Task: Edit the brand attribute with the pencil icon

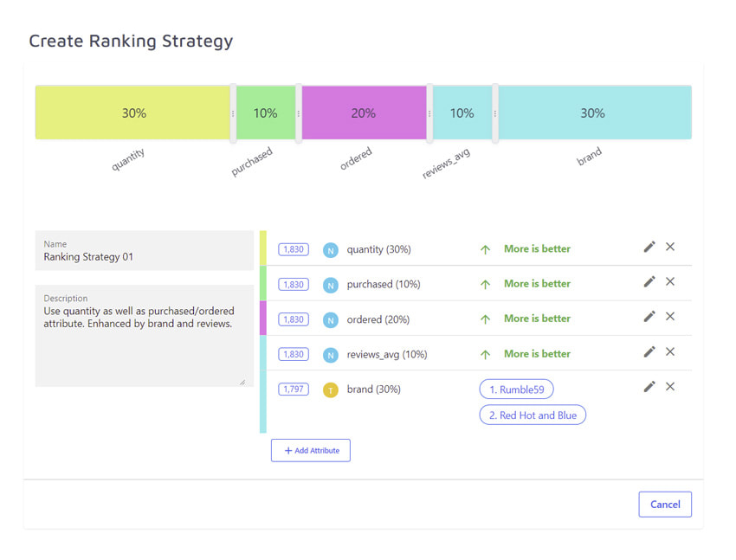Action: 649,387
